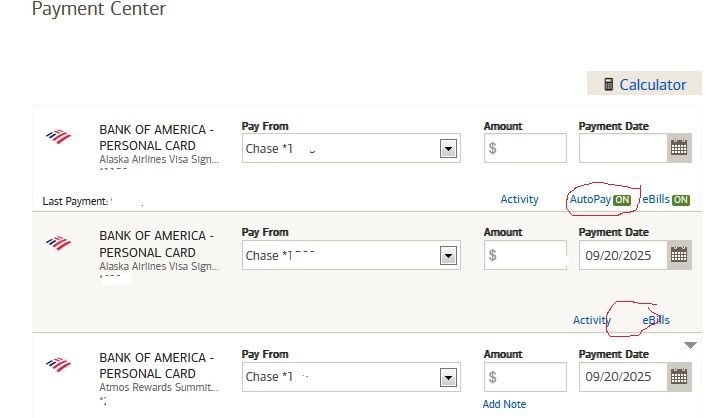Image resolution: width=712 pixels, height=418 pixels.
Task: Open eBills link for second card
Action: (656, 320)
